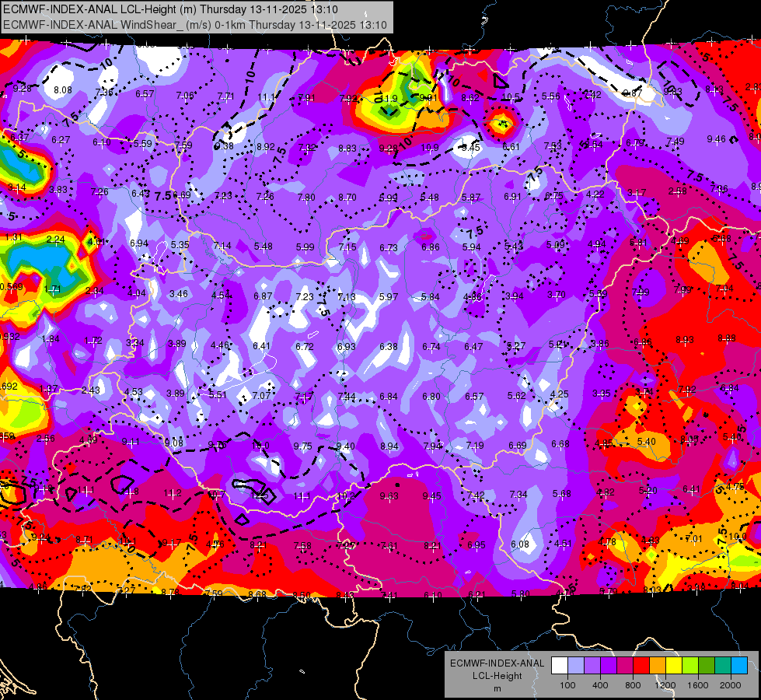Click wind shear value 3.17
This screenshot has height=700, width=761.
click(637, 193)
